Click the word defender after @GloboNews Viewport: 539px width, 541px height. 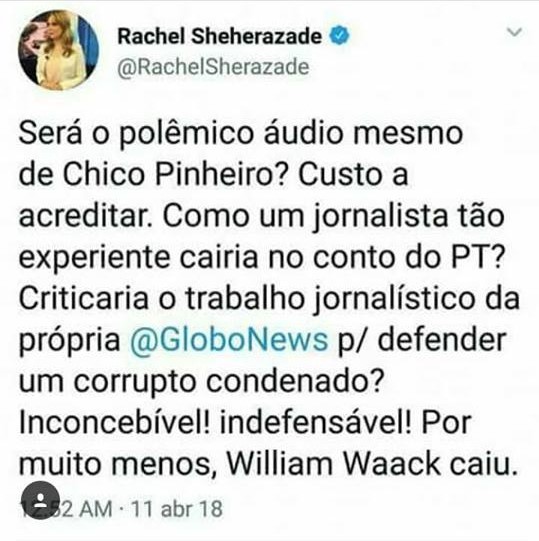(442, 340)
